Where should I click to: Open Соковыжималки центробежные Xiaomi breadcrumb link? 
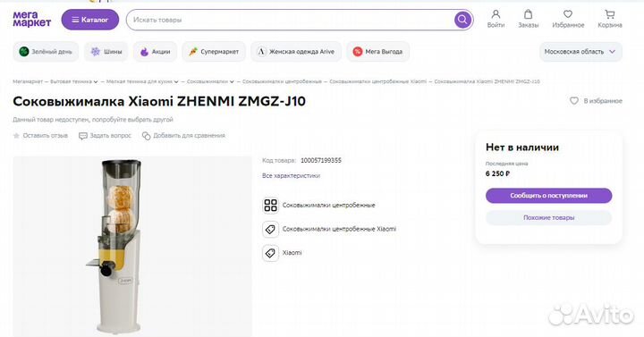(x=377, y=81)
